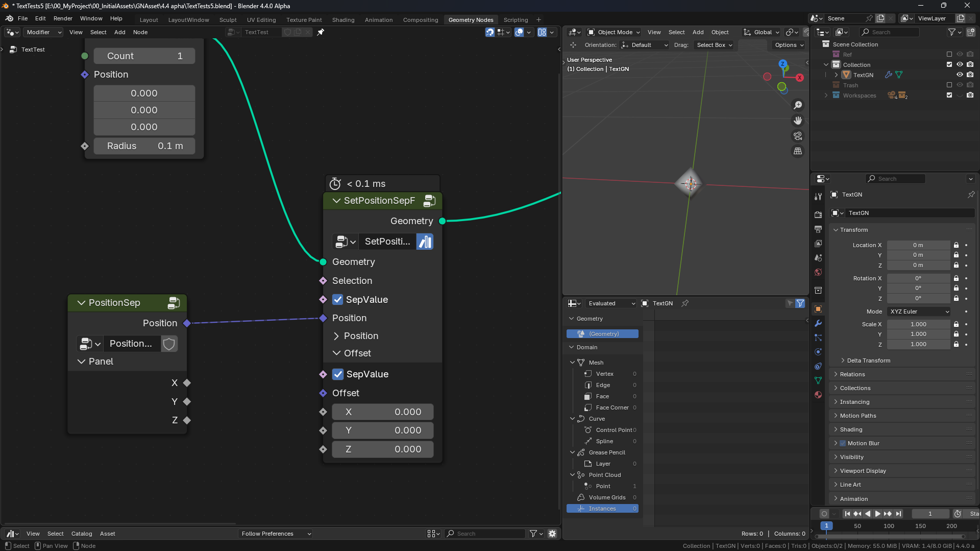Collapse the Offset panel in node
The height and width of the screenshot is (551, 980).
(336, 353)
